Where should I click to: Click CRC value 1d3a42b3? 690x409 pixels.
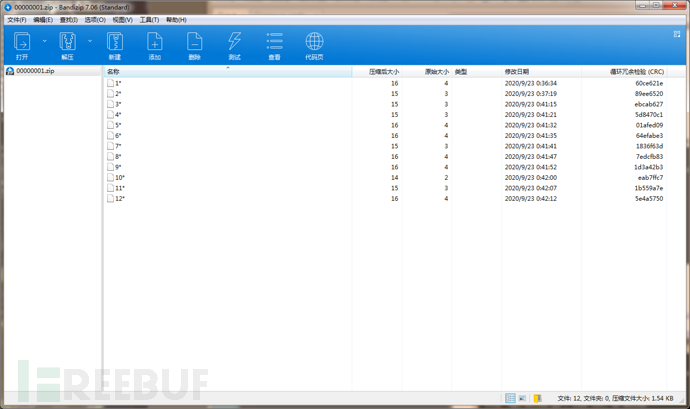pos(649,167)
